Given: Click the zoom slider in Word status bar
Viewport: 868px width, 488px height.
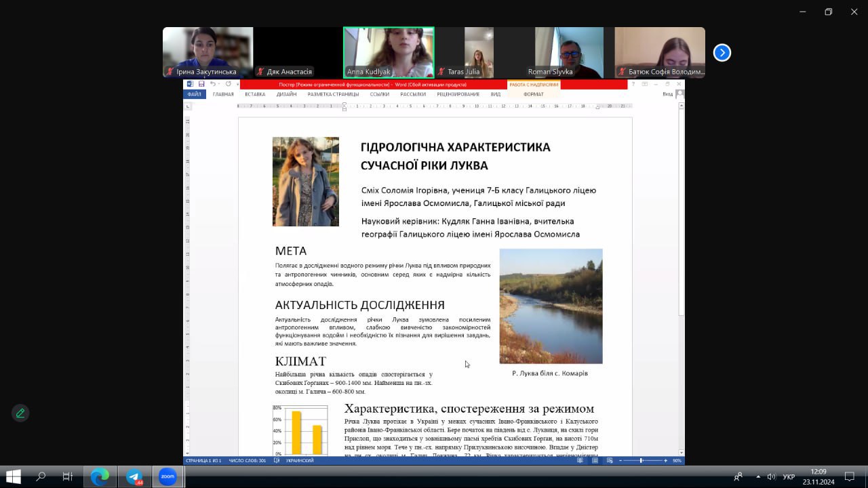Looking at the screenshot, I should coord(642,461).
